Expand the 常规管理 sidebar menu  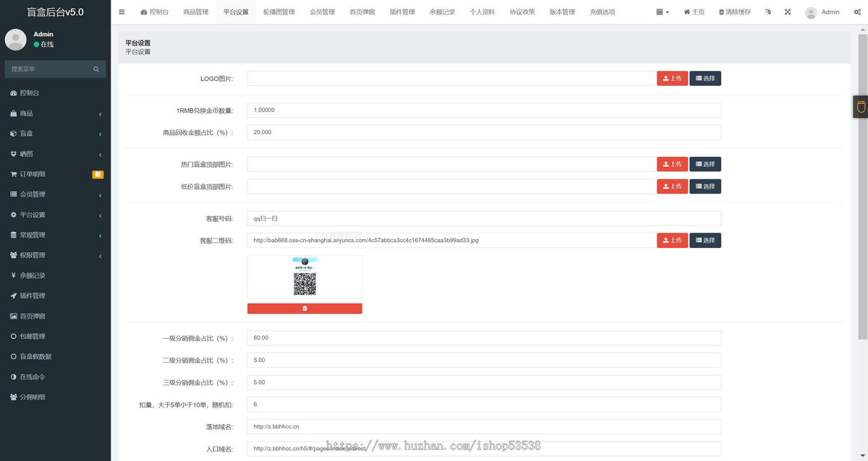point(55,235)
